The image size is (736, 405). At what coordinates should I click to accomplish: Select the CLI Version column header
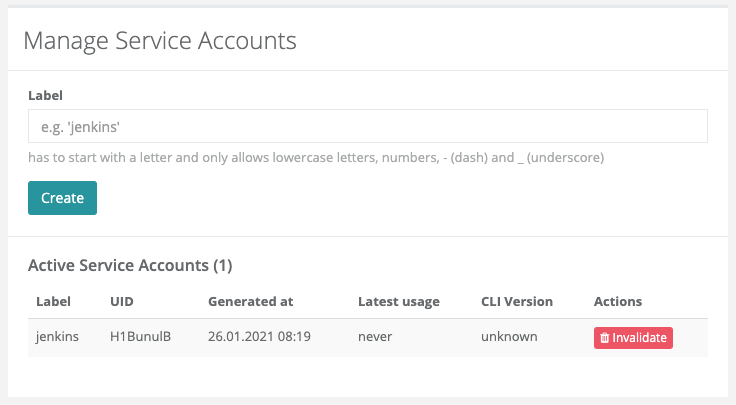(517, 301)
